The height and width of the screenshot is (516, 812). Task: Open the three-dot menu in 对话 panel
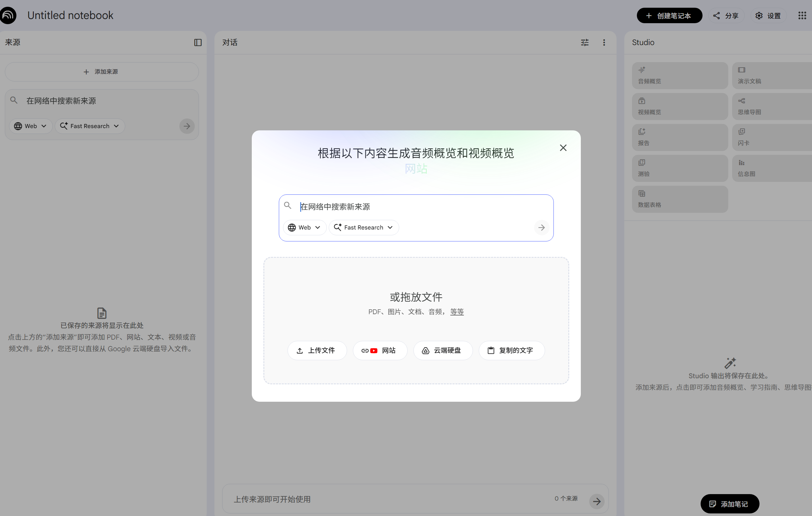click(604, 42)
